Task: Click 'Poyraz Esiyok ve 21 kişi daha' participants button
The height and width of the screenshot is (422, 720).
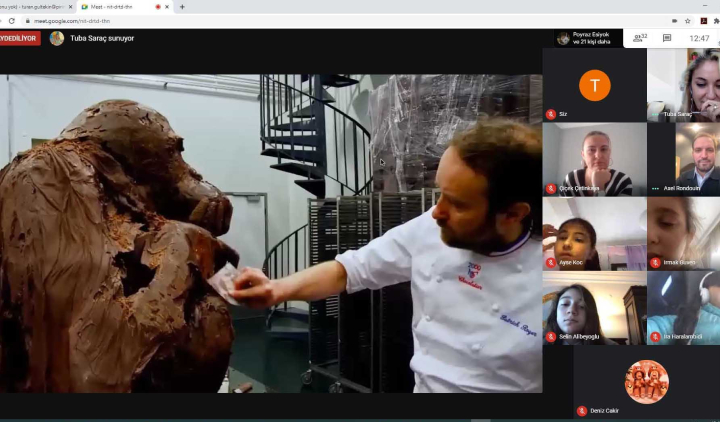Action: coord(589,38)
